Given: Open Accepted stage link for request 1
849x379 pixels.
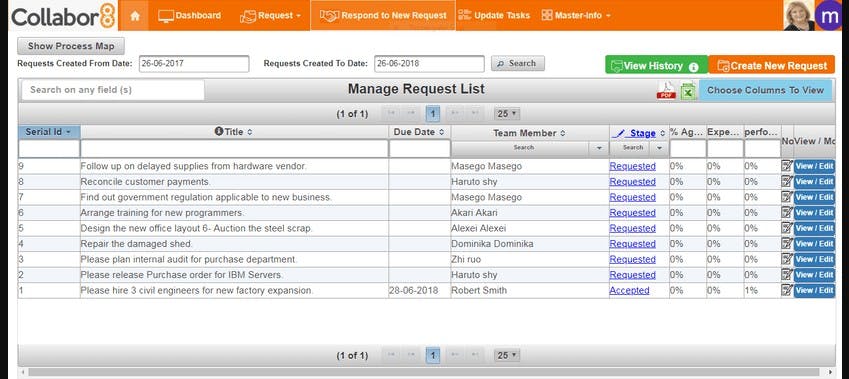Looking at the screenshot, I should click(x=629, y=290).
